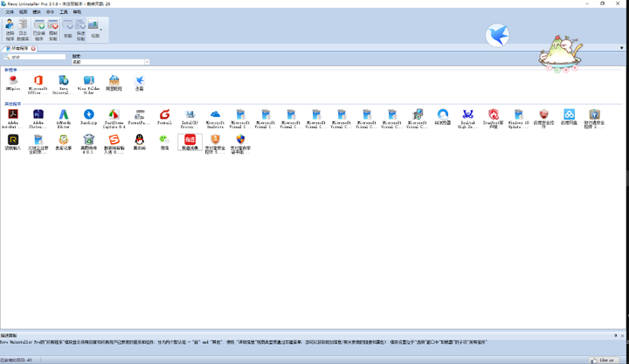Select the 搜狗拼音输入法 program icon
Image resolution: width=629 pixels, height=364 pixels.
[114, 144]
